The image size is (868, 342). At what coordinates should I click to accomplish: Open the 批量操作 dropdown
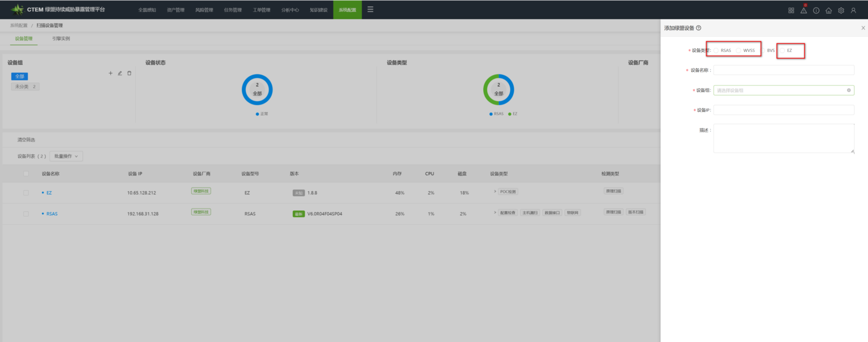pos(67,156)
